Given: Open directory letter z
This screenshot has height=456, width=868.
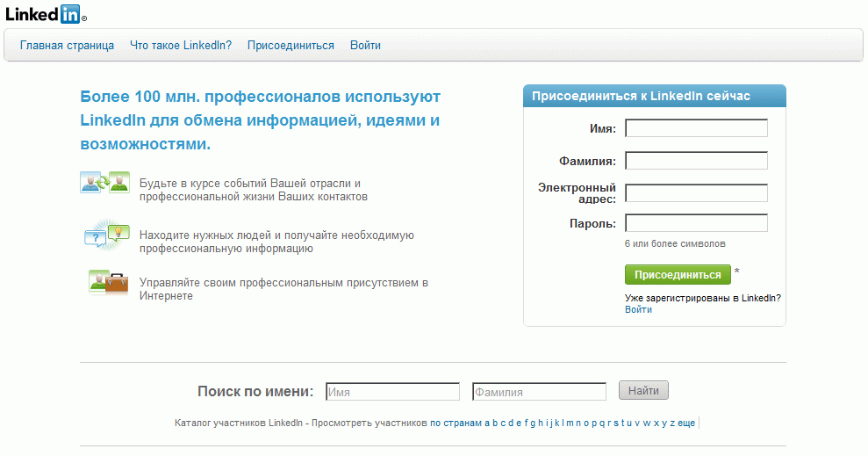Looking at the screenshot, I should [672, 423].
